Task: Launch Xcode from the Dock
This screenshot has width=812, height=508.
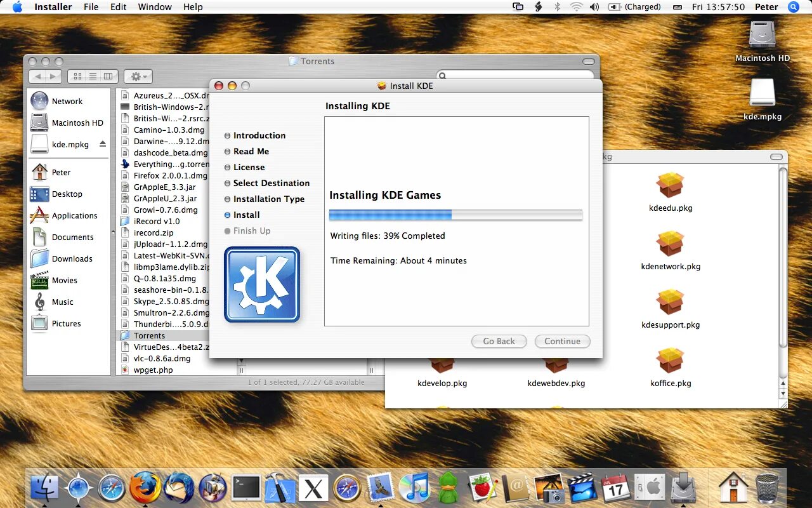Action: [x=279, y=488]
